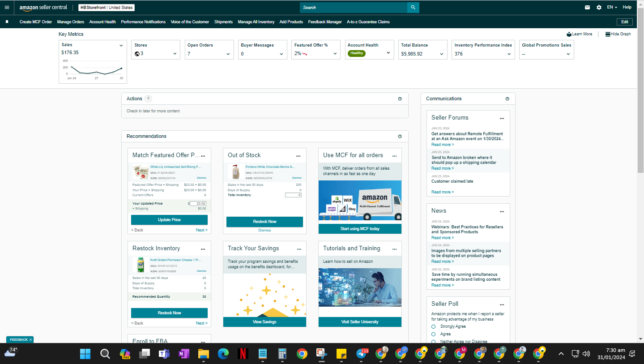Open Tutorials and Training options menu
Image resolution: width=644 pixels, height=364 pixels.
click(x=394, y=249)
